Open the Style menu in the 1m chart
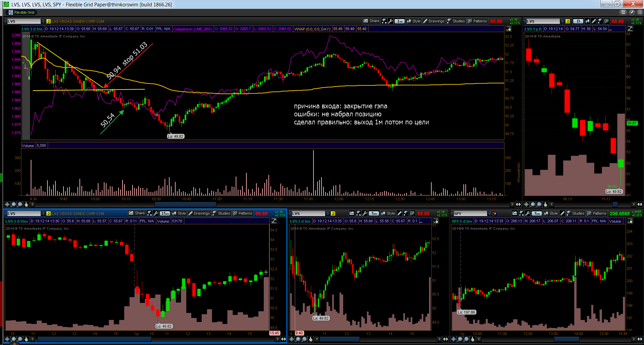This screenshot has height=345, width=644. pyautogui.click(x=413, y=21)
